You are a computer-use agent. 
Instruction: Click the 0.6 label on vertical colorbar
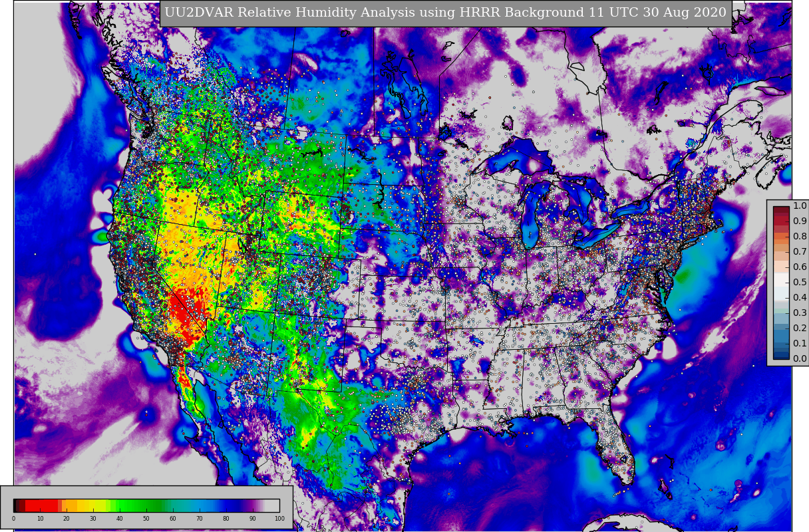click(x=800, y=267)
